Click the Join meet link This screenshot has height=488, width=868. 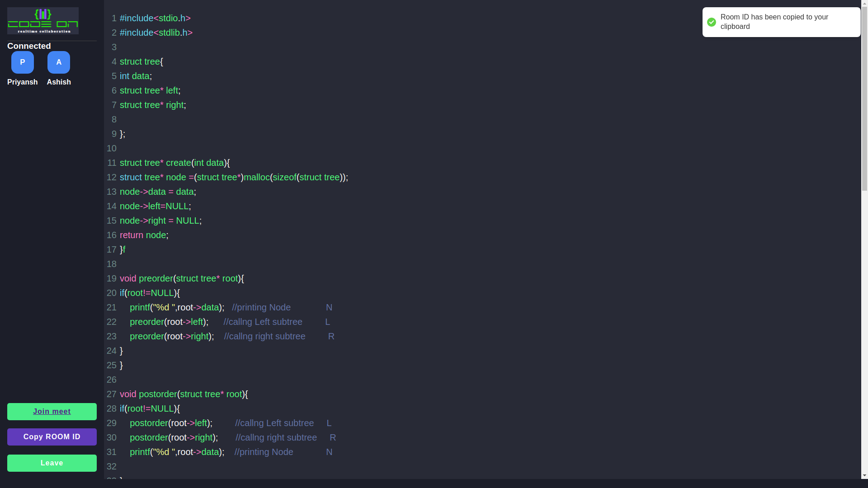coord(52,411)
